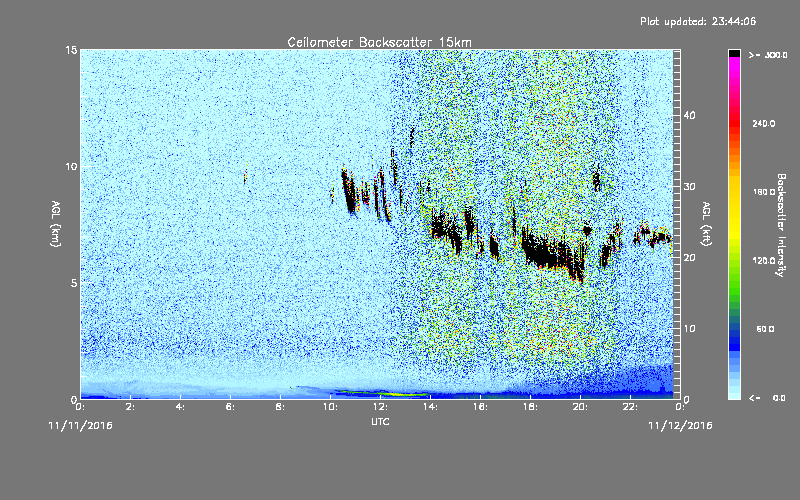Click the 2: hour tick label
The image size is (800, 500).
pyautogui.click(x=131, y=407)
